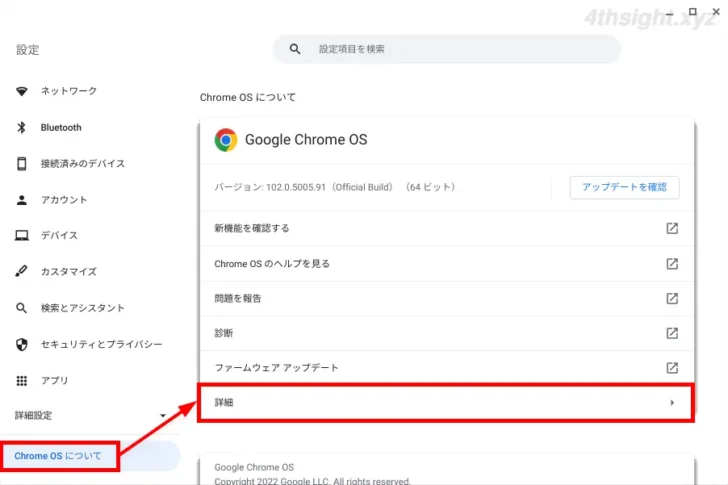Click the Chrome OS について page heading
The image size is (728, 485).
point(248,97)
